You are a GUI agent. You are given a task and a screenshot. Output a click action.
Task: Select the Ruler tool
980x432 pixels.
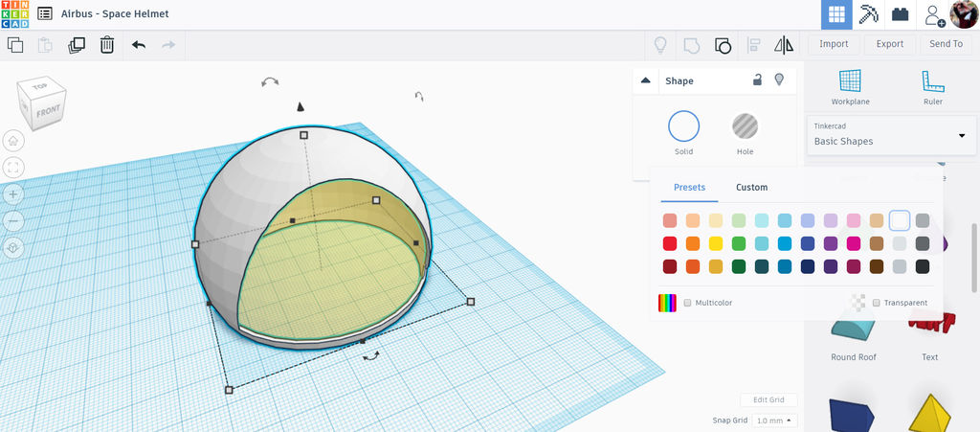(x=932, y=87)
